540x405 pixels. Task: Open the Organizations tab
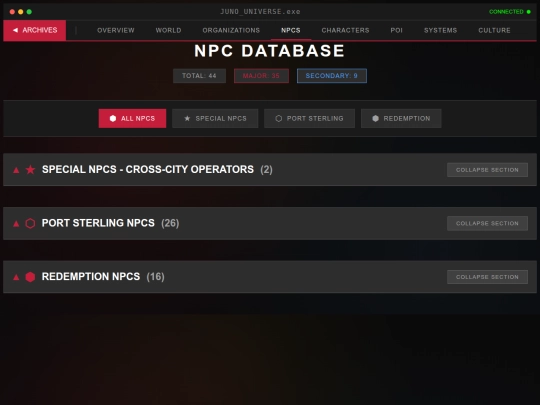231,30
